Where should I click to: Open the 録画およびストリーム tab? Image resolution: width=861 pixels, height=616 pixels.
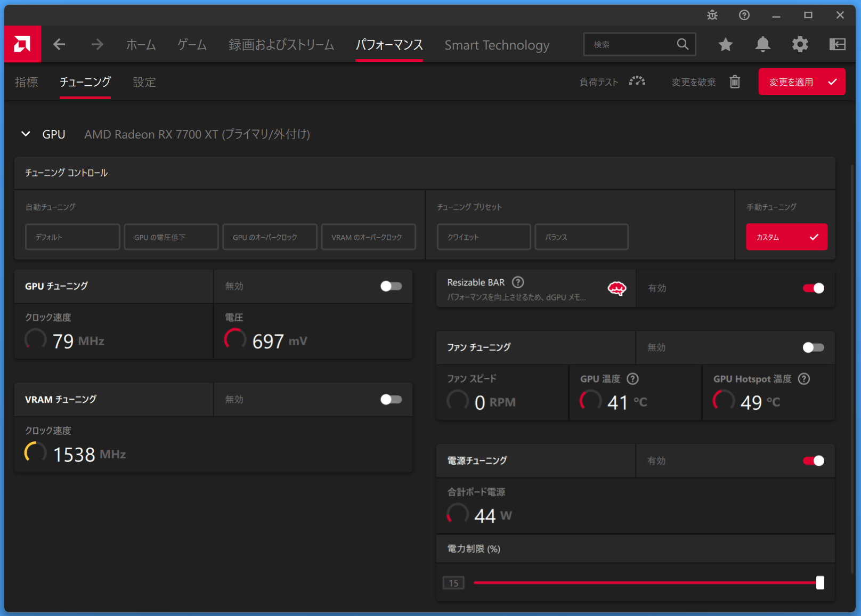point(281,45)
